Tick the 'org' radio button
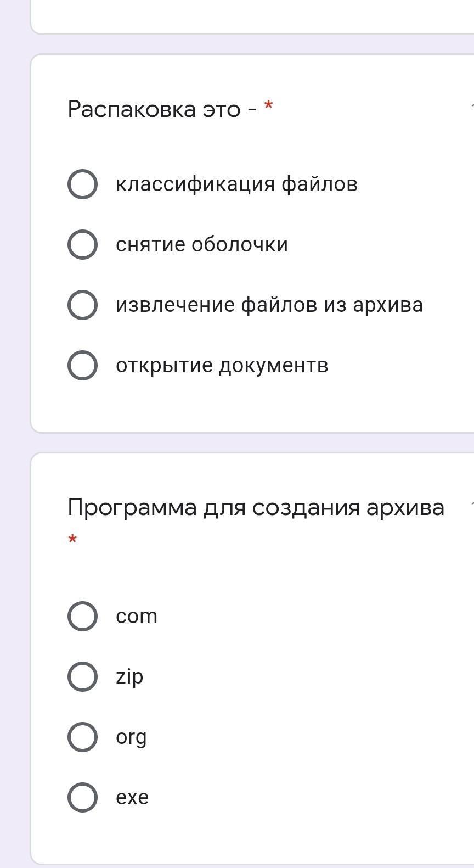474x868 pixels. [82, 737]
